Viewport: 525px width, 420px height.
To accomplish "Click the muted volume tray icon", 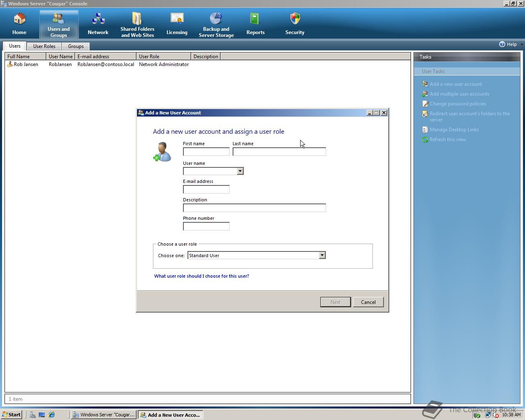I will pos(495,415).
